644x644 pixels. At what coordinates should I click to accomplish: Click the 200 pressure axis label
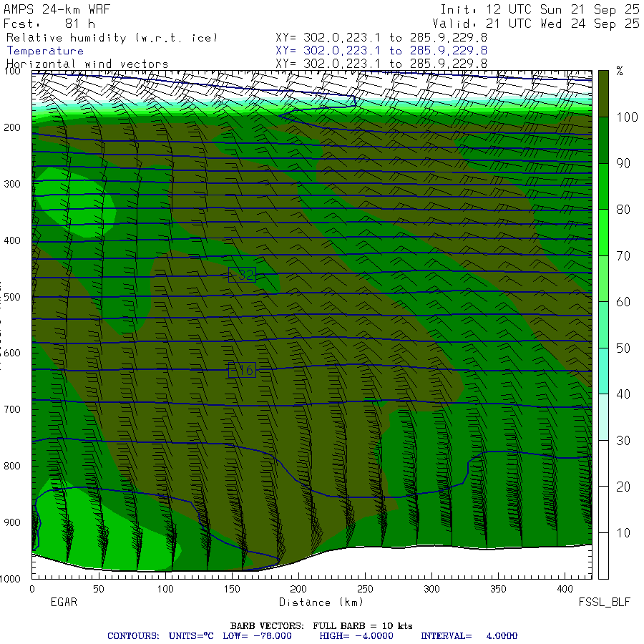pos(12,127)
